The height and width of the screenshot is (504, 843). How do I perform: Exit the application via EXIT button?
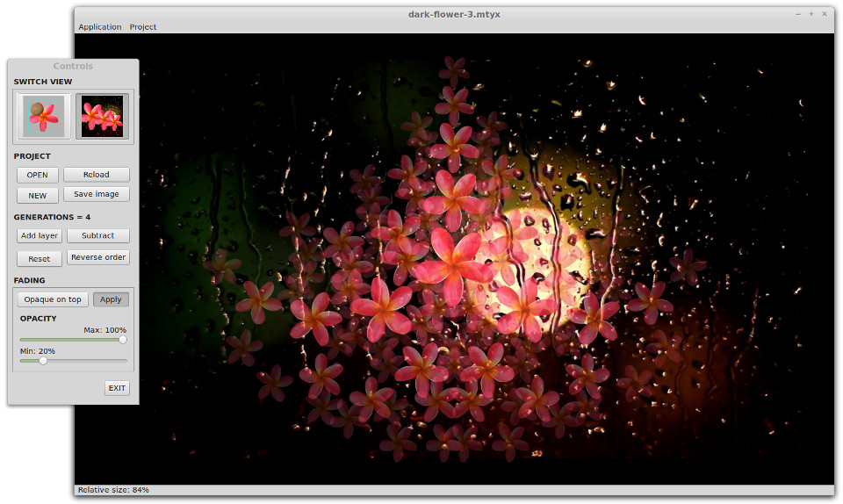[x=117, y=388]
